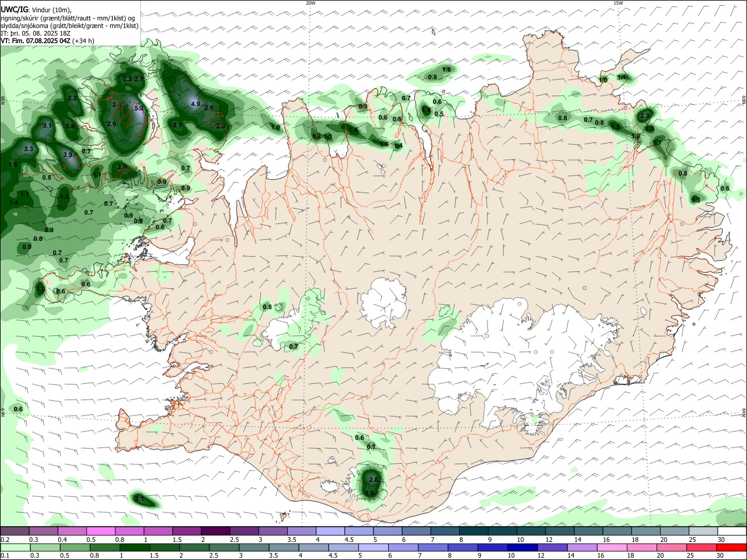
Task: Pick the bright red final swatch in lower legend row
Action: coord(732,547)
